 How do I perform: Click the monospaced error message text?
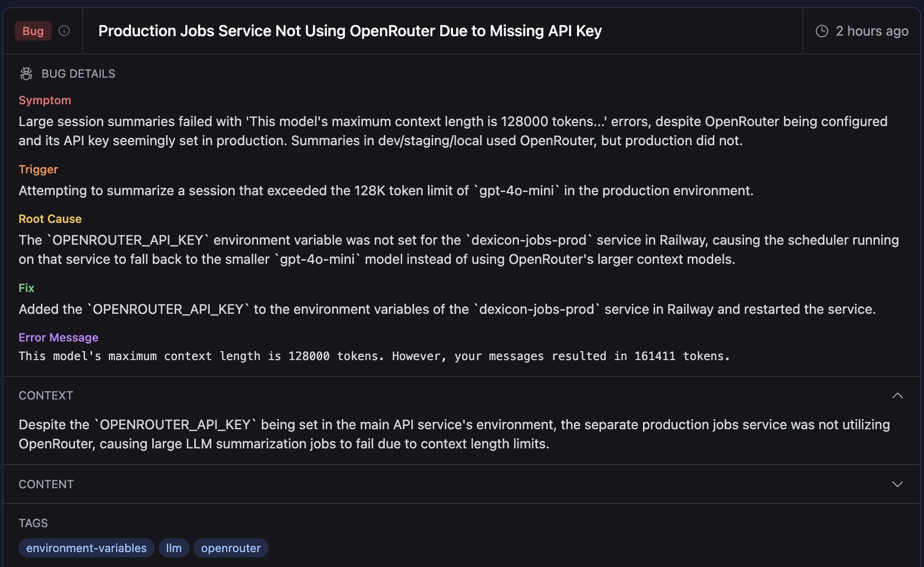(374, 356)
